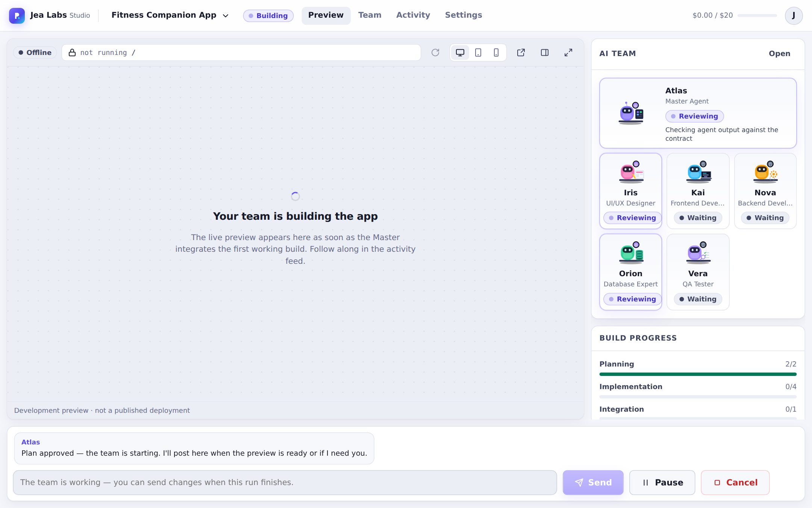The image size is (812, 508).
Task: Toggle the side panel layout icon
Action: [x=545, y=53]
